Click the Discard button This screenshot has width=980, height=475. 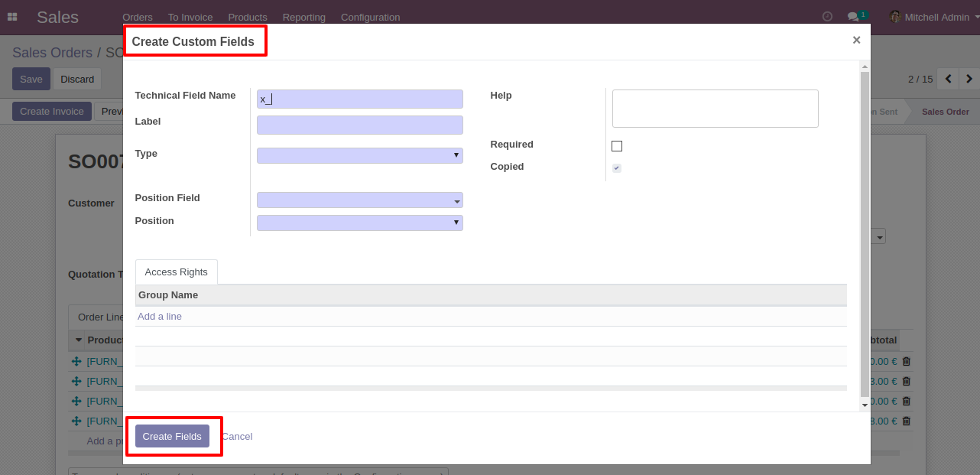(x=77, y=79)
